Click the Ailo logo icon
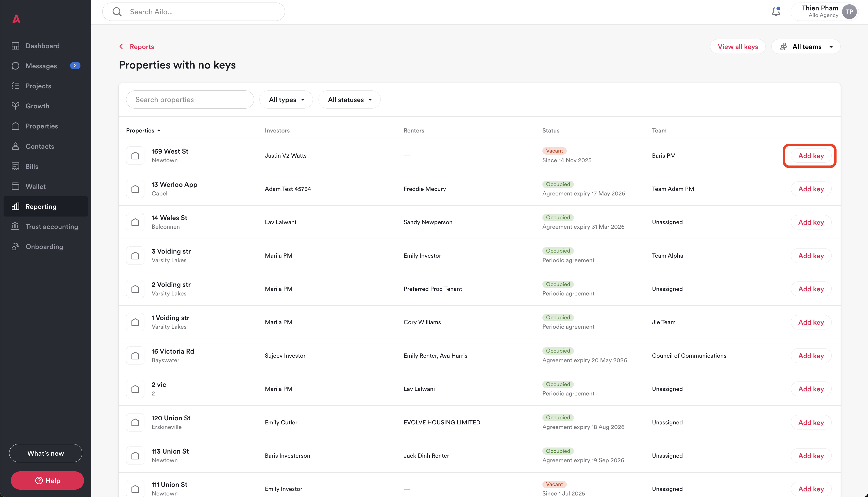Viewport: 868px width, 497px height. [16, 19]
